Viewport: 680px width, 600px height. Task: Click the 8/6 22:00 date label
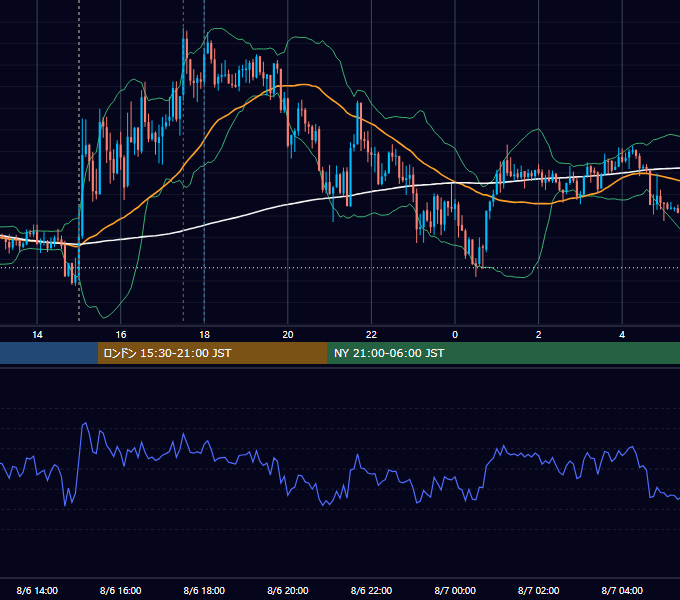click(371, 590)
